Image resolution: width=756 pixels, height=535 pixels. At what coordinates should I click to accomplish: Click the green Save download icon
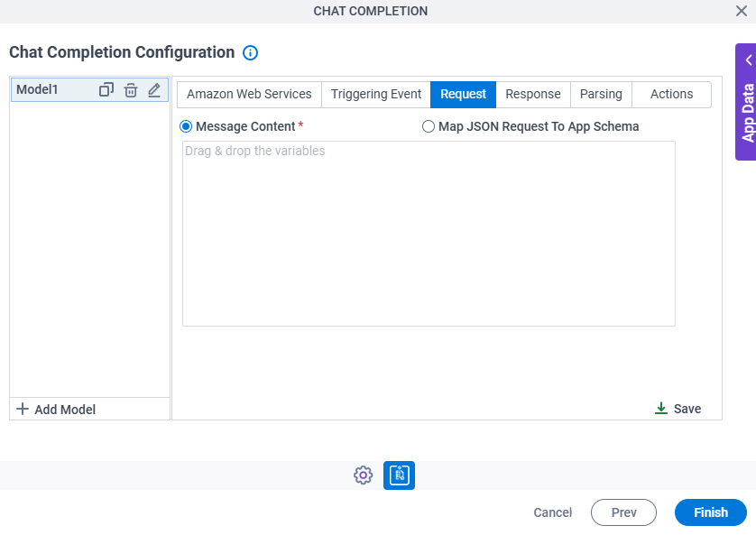pyautogui.click(x=661, y=408)
